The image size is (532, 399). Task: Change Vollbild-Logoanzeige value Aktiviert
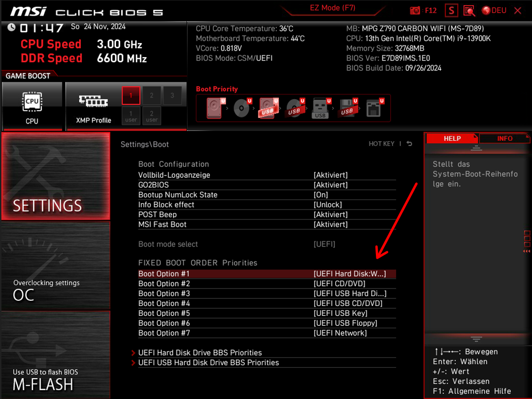click(x=331, y=175)
